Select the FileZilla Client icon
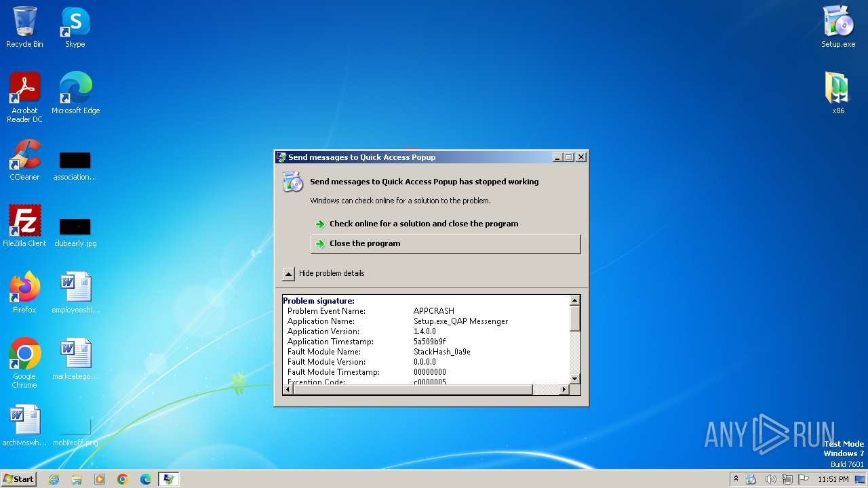The height and width of the screenshot is (488, 868). 24,226
